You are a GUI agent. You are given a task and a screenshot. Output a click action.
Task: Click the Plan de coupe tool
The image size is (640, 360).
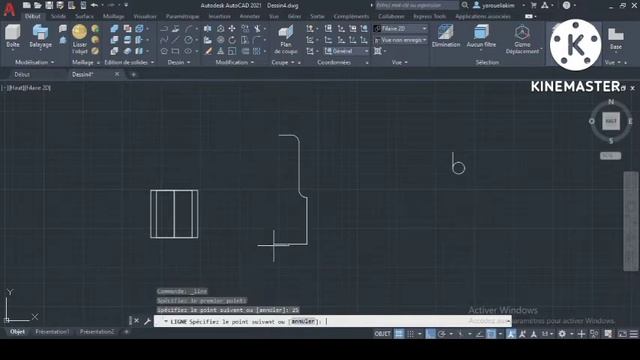click(x=286, y=39)
